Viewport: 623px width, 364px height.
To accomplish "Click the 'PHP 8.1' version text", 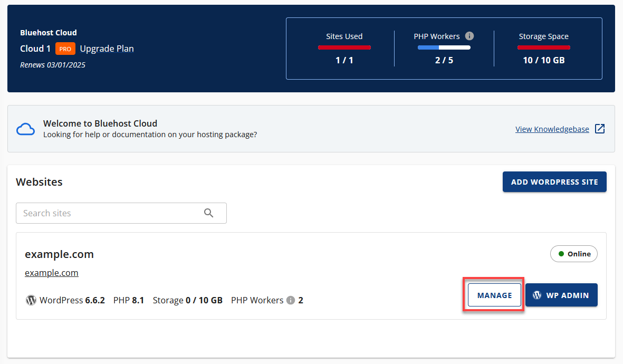I will pyautogui.click(x=129, y=300).
